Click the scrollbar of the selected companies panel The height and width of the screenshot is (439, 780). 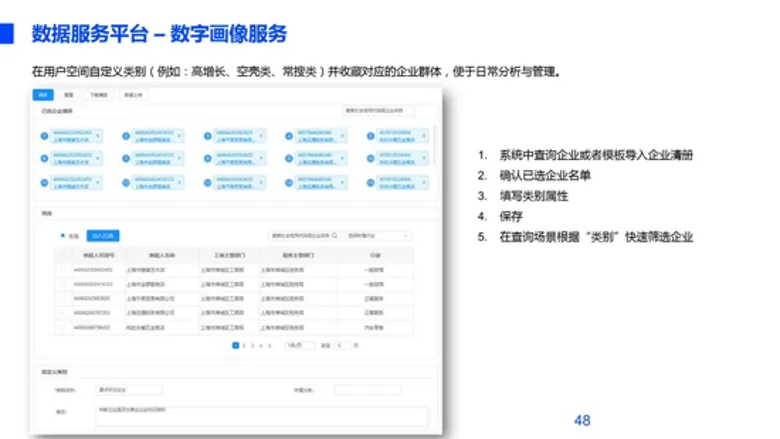click(x=435, y=144)
